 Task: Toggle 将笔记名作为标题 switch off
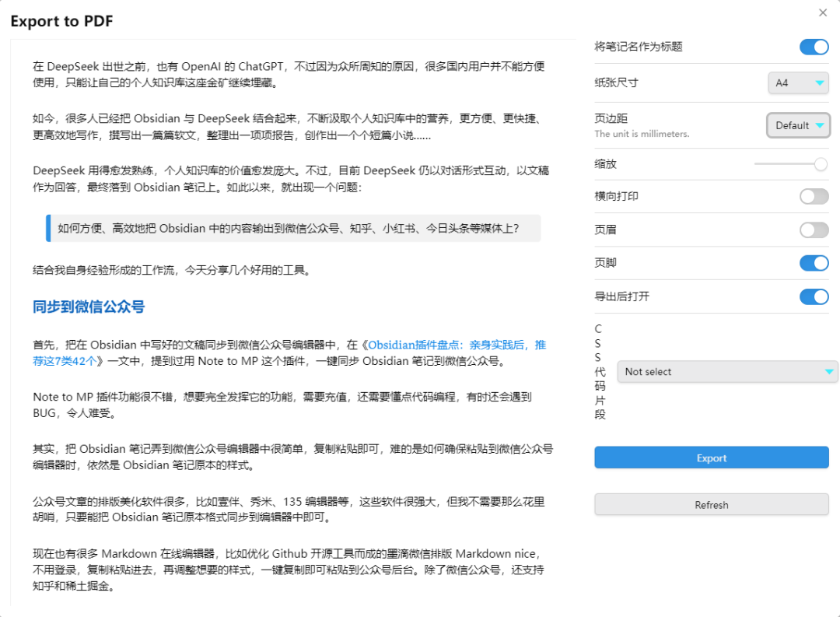coord(814,47)
